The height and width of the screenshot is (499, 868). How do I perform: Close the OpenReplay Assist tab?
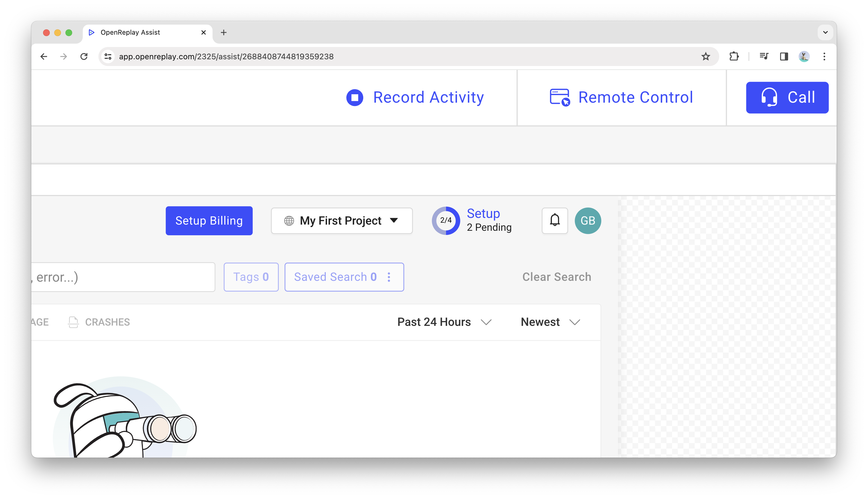pyautogui.click(x=204, y=32)
